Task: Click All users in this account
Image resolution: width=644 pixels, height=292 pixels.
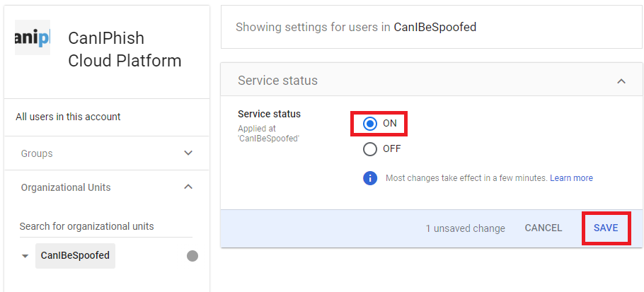Action: [68, 117]
